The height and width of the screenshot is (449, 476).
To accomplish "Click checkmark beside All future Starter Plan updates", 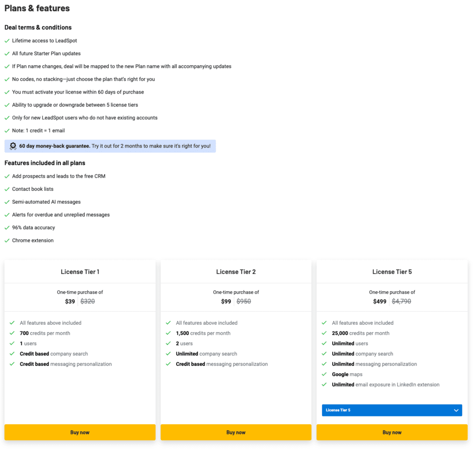I will tap(7, 54).
